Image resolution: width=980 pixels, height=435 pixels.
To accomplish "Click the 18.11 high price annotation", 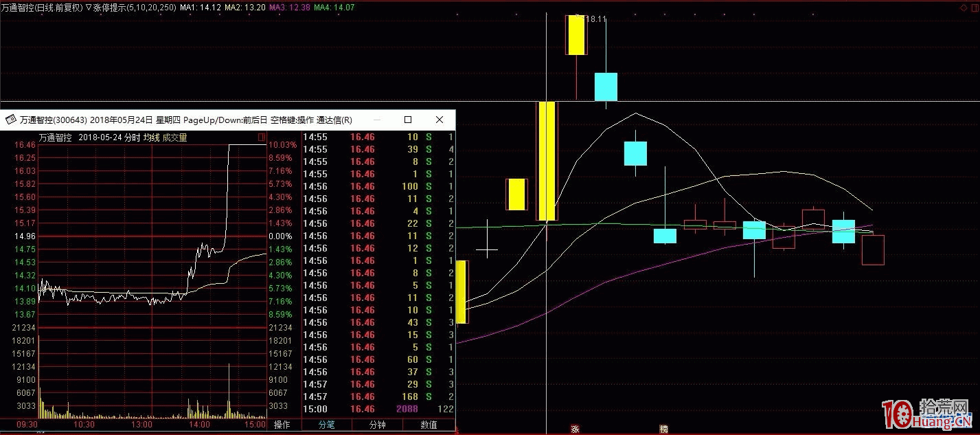I will pyautogui.click(x=595, y=19).
